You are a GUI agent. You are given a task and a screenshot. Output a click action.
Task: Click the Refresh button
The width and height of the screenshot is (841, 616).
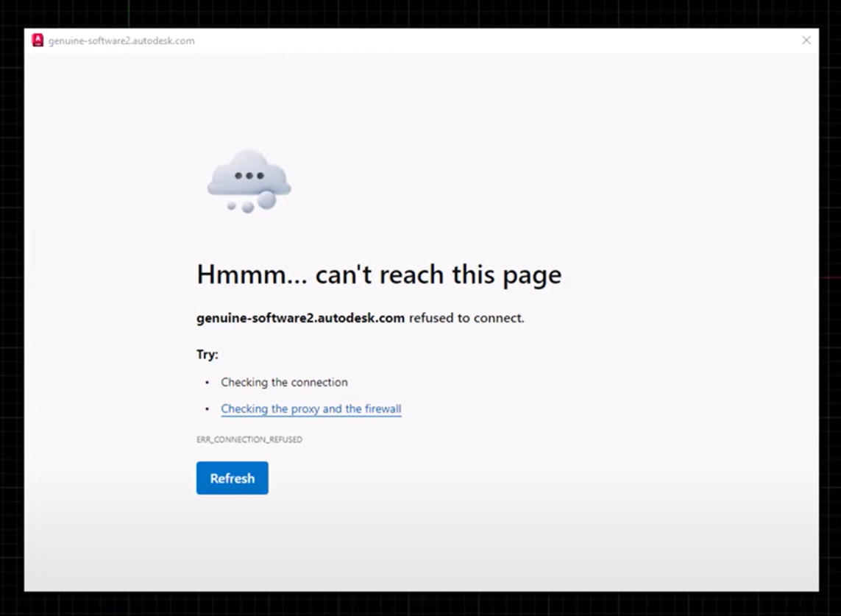(233, 478)
